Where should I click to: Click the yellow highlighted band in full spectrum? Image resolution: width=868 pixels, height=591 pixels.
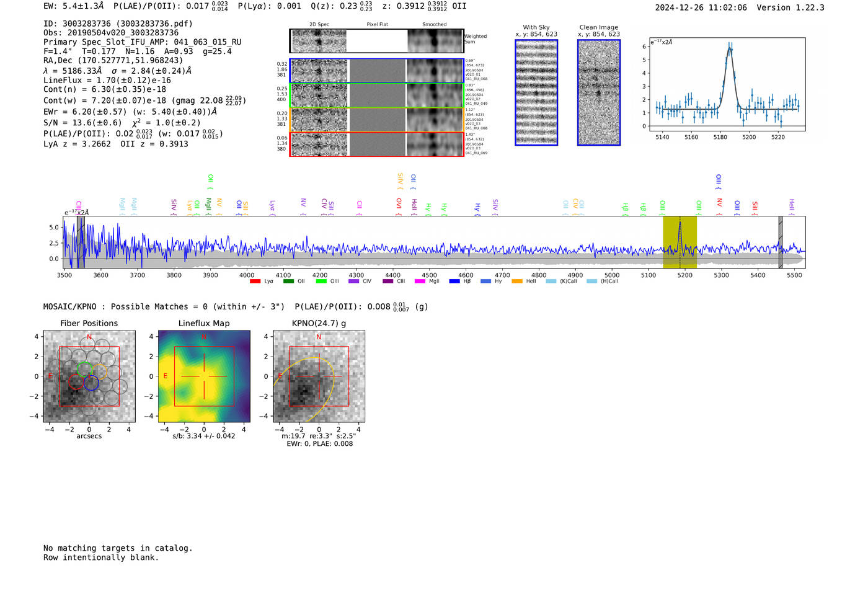(x=680, y=242)
